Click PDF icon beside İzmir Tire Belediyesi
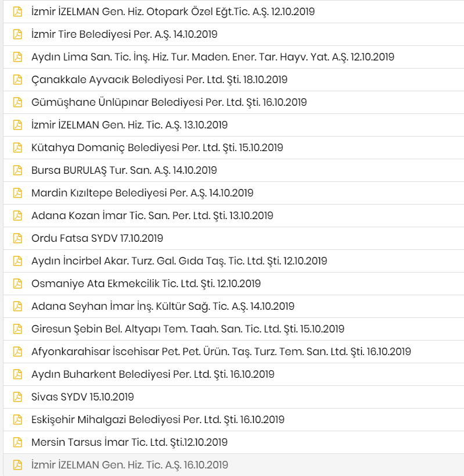The width and height of the screenshot is (464, 476). point(17,34)
